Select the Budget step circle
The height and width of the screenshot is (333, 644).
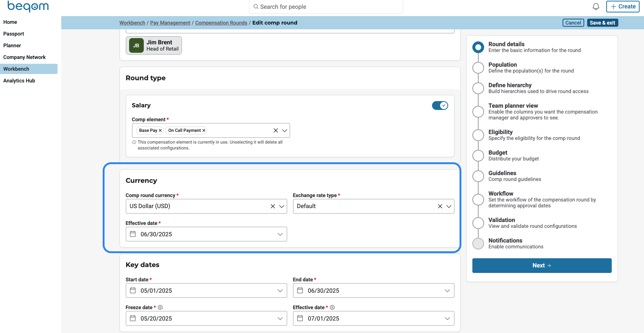coord(478,156)
